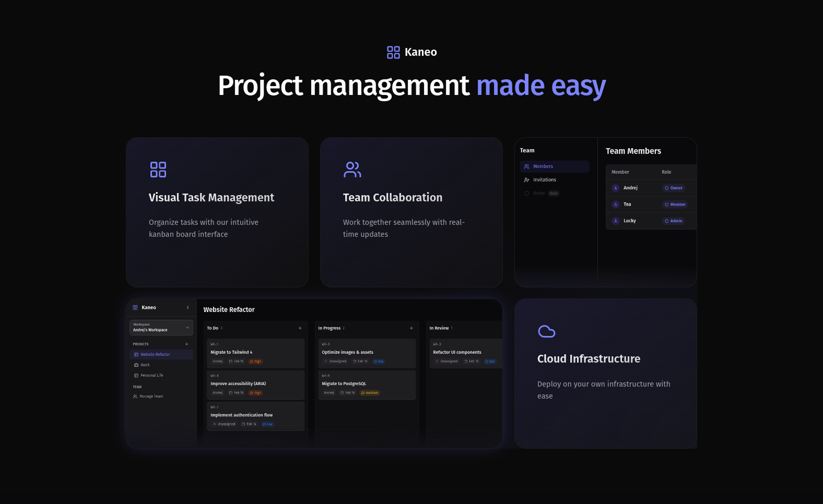Open the Migrate to Tailwind 4 task card
Viewport: 823px width, 504px height.
point(255,353)
